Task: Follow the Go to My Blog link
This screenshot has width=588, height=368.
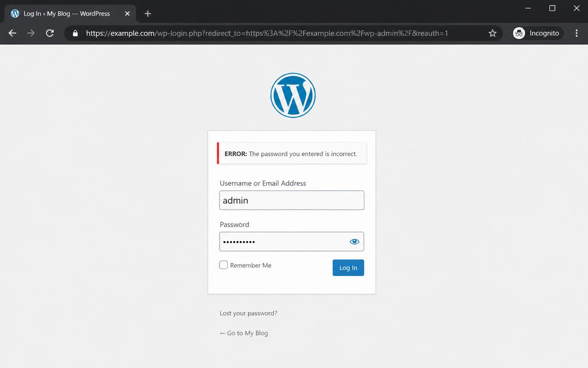Action: click(244, 333)
